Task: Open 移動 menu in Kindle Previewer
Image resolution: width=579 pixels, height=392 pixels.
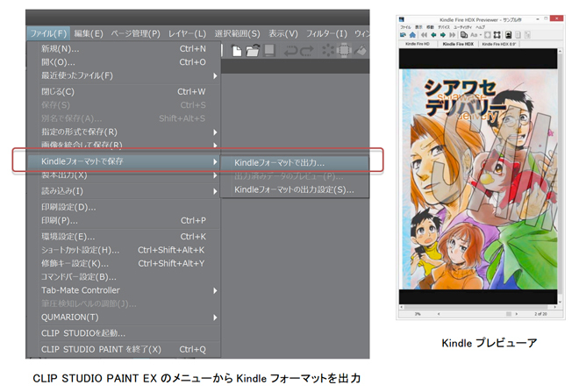Action: point(430,27)
